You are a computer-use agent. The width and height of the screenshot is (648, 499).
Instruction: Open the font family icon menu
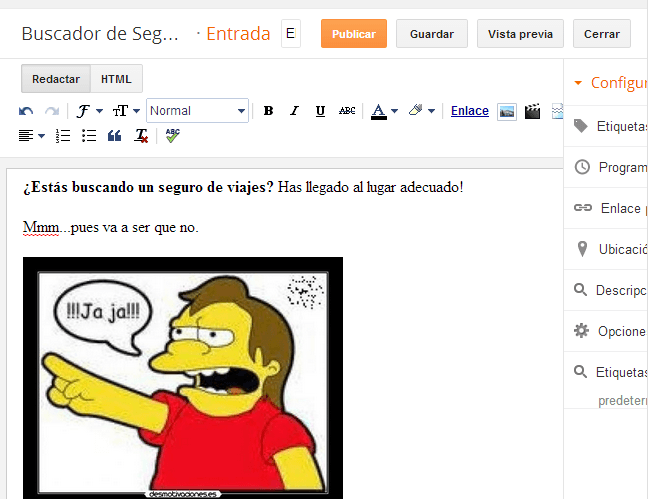click(x=83, y=111)
